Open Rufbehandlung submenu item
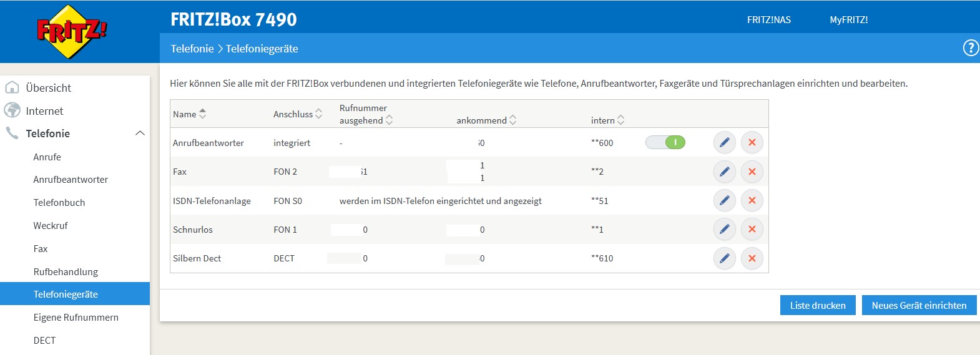This screenshot has height=355, width=980. (66, 271)
